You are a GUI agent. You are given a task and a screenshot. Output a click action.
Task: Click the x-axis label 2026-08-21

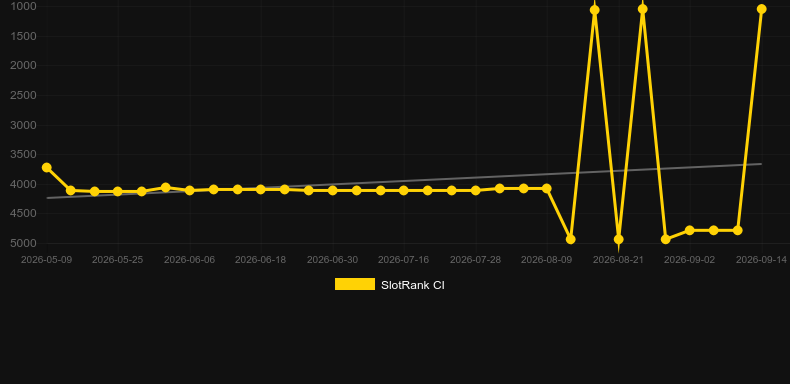[618, 260]
